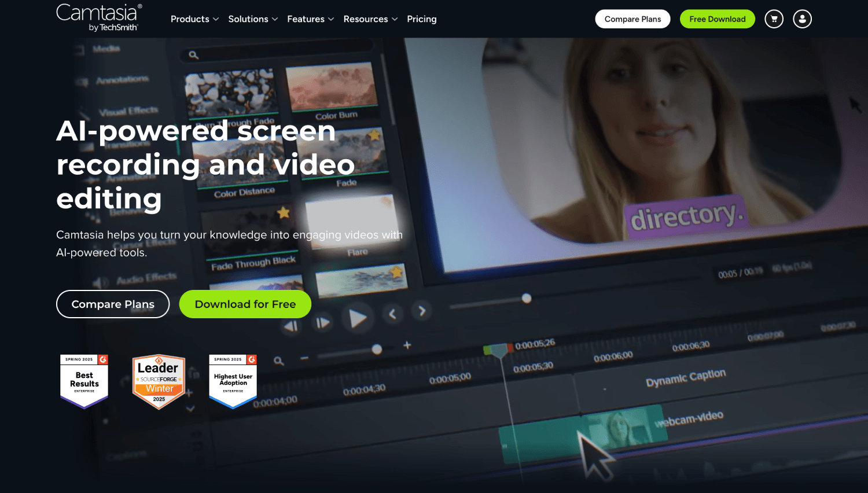The image size is (868, 493).
Task: Expand the Resources menu
Action: 370,19
